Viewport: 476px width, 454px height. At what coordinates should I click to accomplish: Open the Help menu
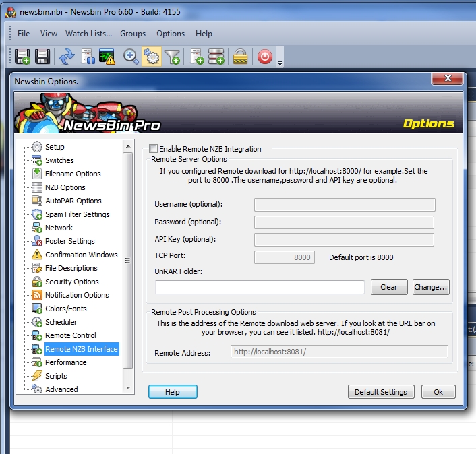pos(204,34)
